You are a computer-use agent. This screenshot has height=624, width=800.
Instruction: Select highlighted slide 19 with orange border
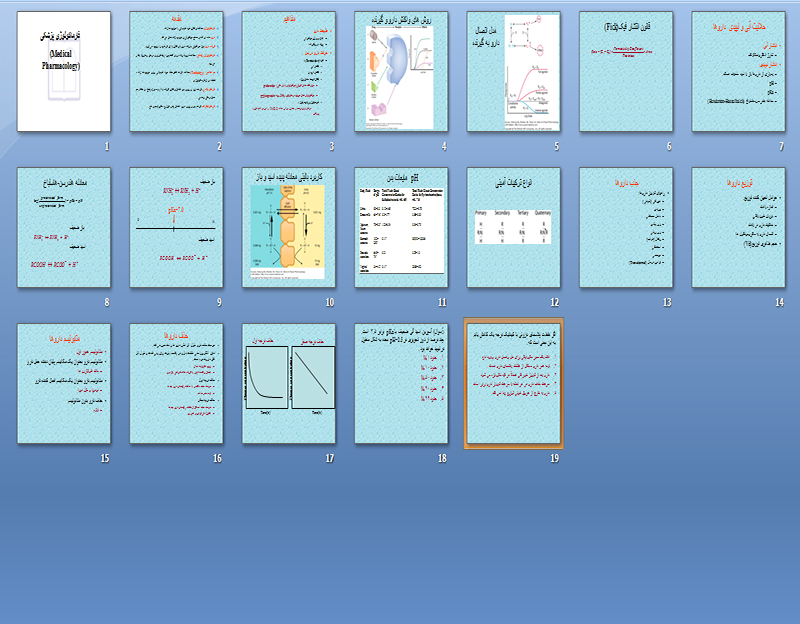513,384
